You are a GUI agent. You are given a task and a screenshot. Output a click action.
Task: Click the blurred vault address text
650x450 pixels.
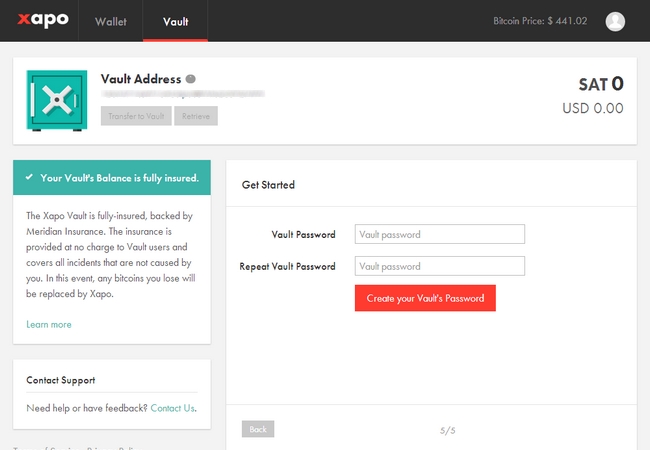click(x=183, y=94)
